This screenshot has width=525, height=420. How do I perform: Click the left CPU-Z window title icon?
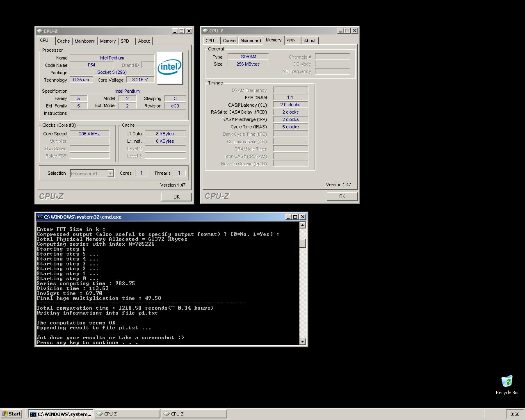39,31
